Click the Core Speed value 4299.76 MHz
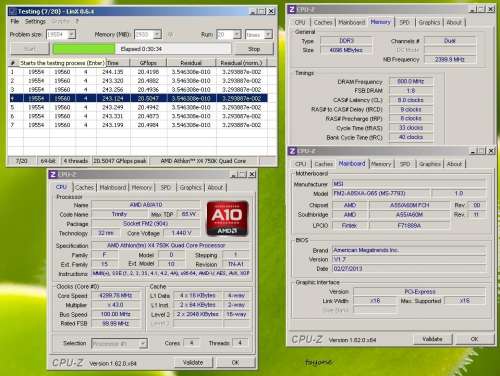The image size is (500, 376). point(116,296)
